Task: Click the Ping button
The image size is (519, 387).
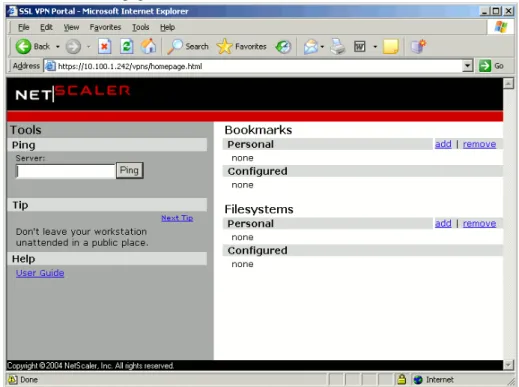Action: 129,170
